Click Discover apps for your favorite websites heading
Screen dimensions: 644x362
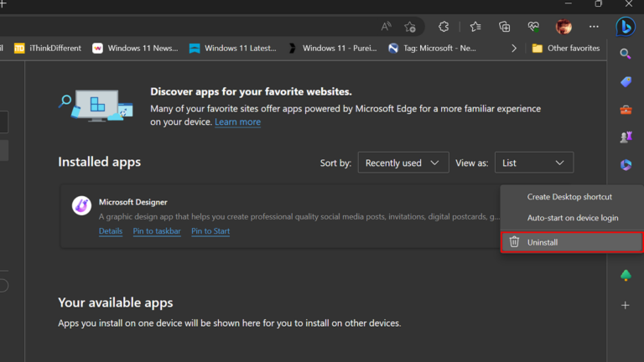point(251,91)
